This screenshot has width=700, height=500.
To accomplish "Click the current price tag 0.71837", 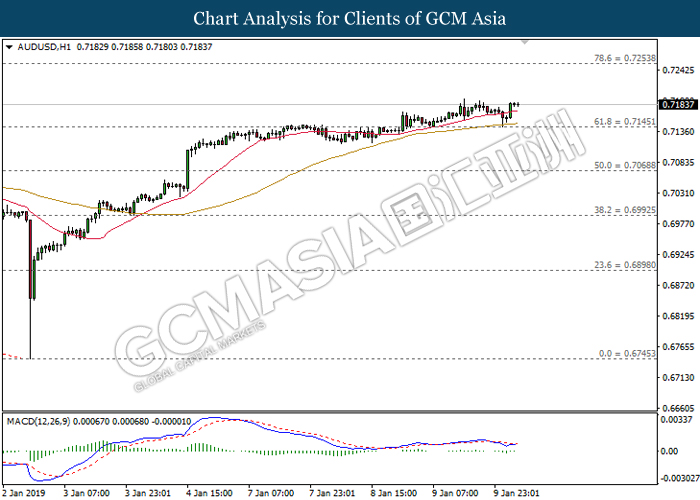I will [x=678, y=104].
